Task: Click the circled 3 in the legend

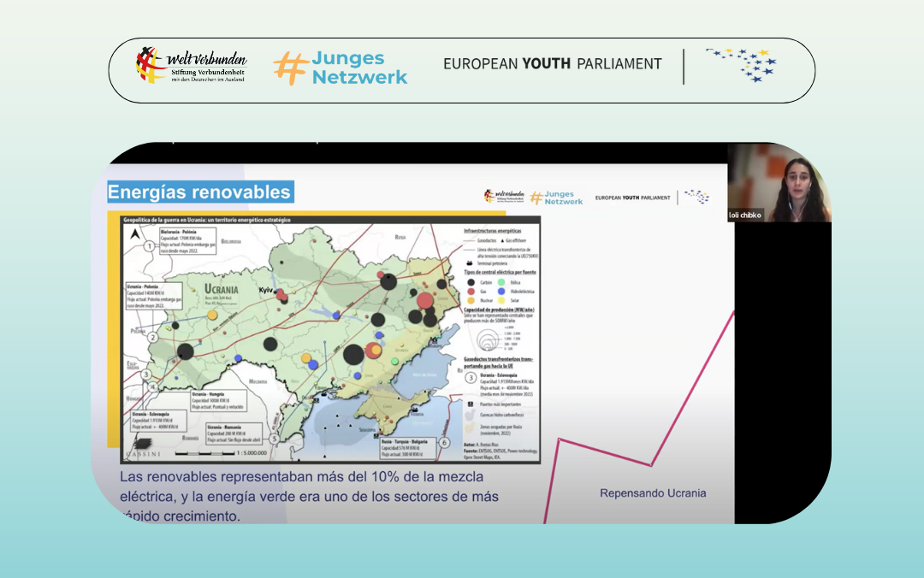Action: (471, 378)
